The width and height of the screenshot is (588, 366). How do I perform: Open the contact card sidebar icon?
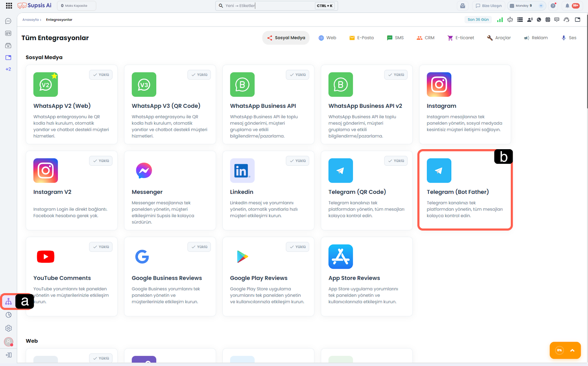pos(8,33)
